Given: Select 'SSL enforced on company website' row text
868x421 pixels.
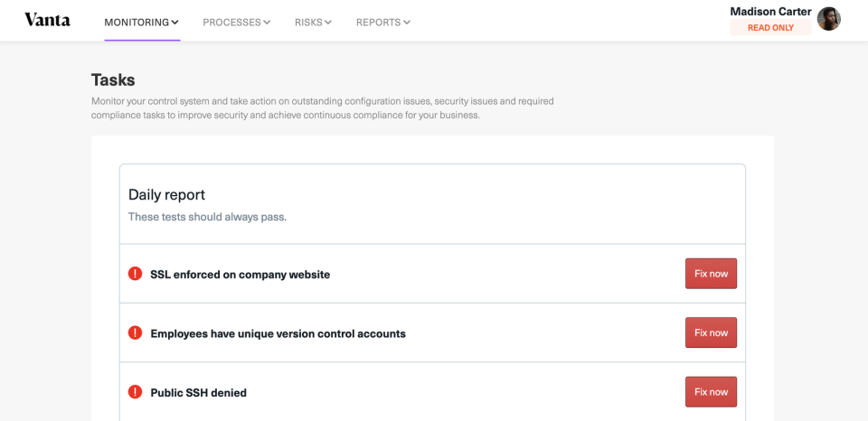Looking at the screenshot, I should (241, 275).
